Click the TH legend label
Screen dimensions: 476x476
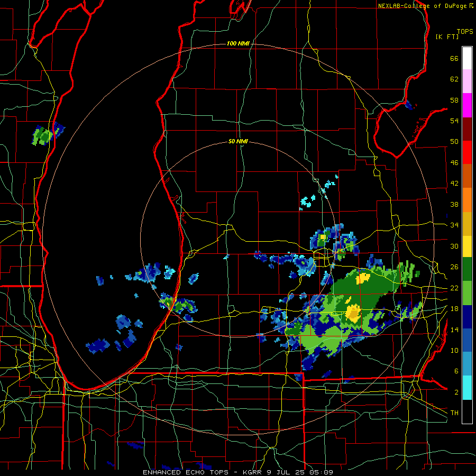point(454,413)
